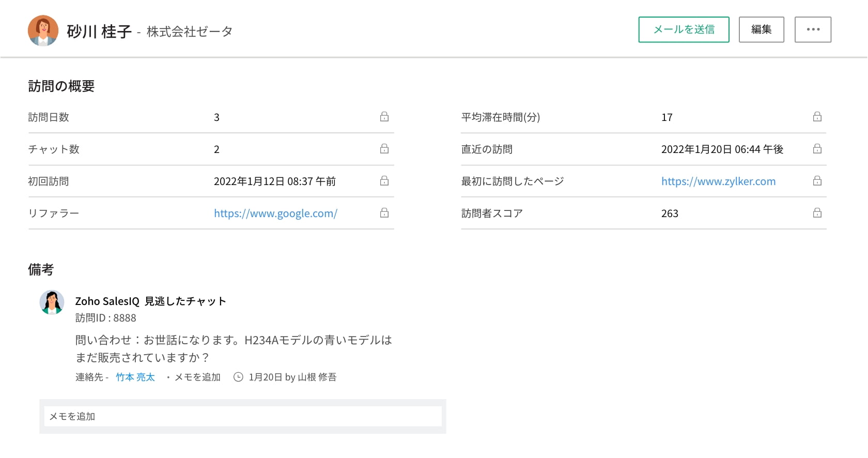
Task: Click the lock icon in 直近の訪問 row
Action: coord(817,149)
